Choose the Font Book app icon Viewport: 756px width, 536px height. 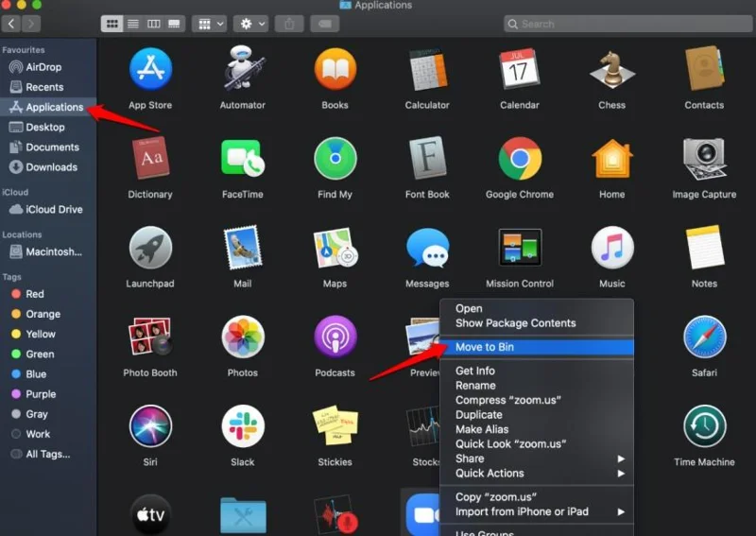428,158
